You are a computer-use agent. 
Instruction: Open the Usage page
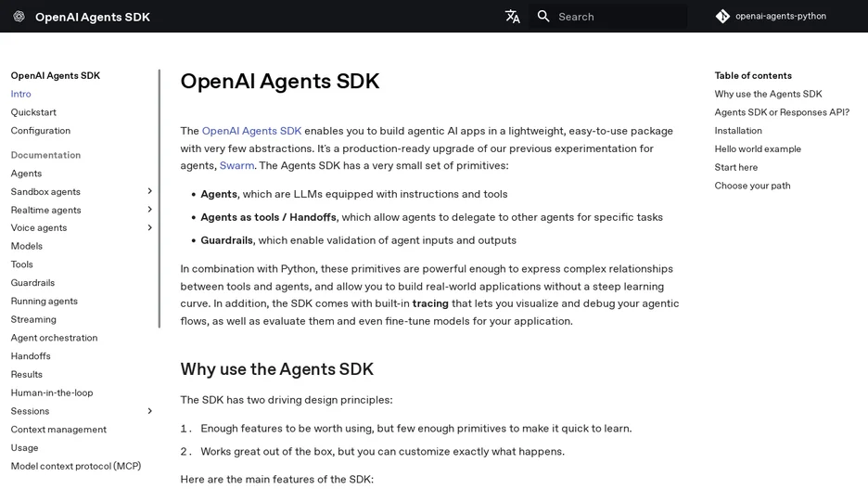pyautogui.click(x=24, y=447)
